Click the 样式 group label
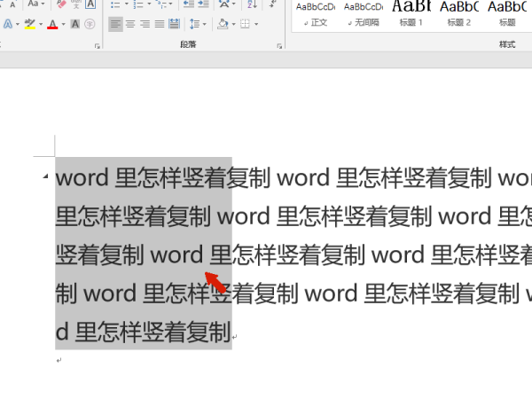Screen dimensions: 532x399 tap(507, 44)
